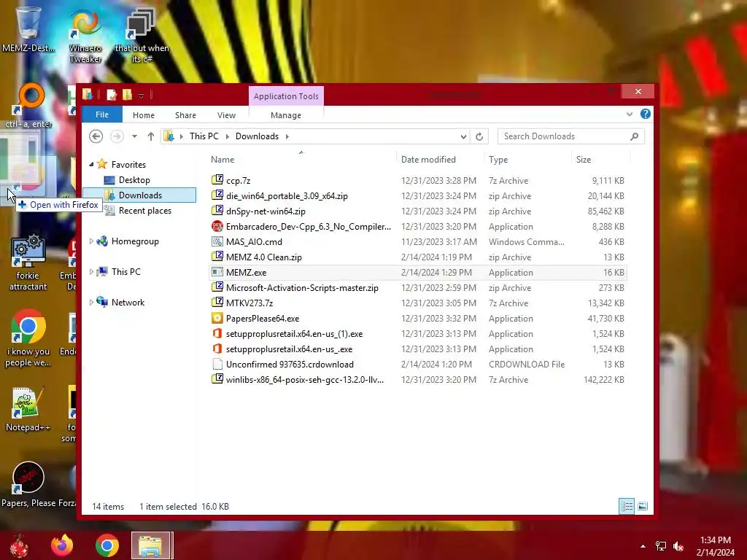
Task: Select the Embarcadero_Dev-Cpp installer file
Action: 418,227
